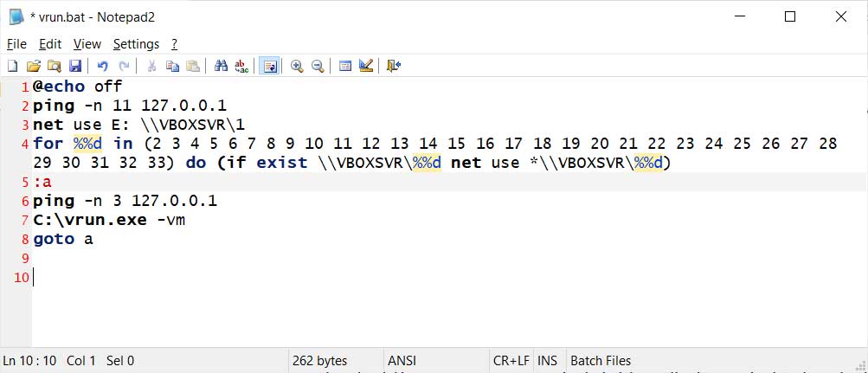
Task: Open the File menu
Action: pyautogui.click(x=16, y=44)
